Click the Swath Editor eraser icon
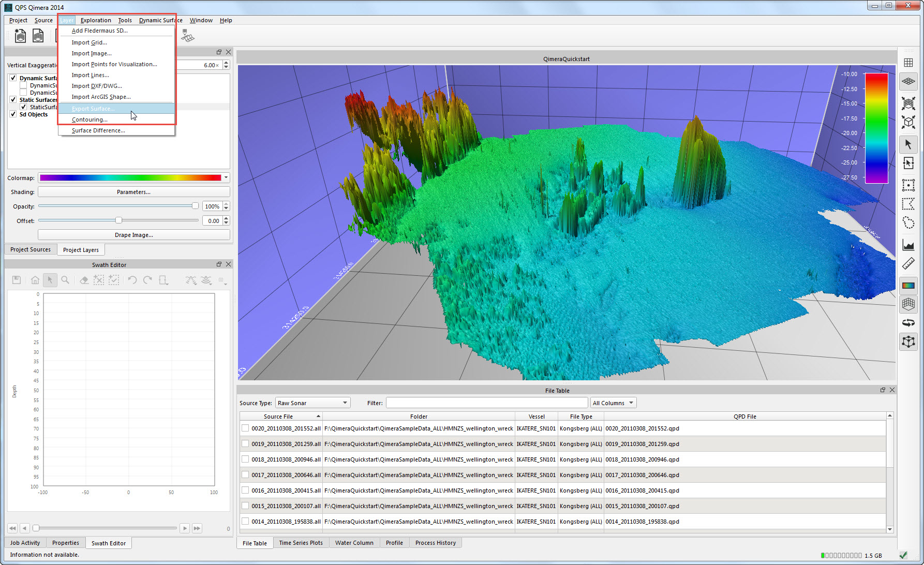 coord(84,280)
